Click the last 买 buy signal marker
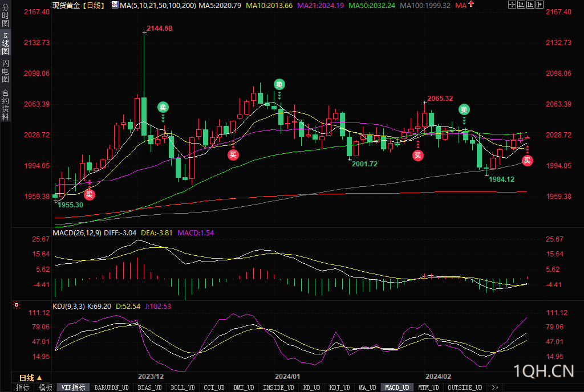This screenshot has width=584, height=392. (x=528, y=160)
